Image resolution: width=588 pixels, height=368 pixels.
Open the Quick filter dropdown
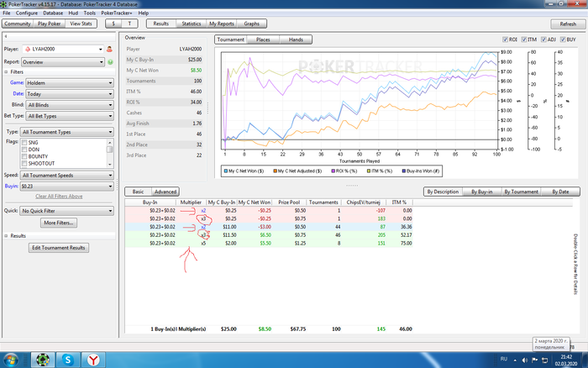point(66,211)
